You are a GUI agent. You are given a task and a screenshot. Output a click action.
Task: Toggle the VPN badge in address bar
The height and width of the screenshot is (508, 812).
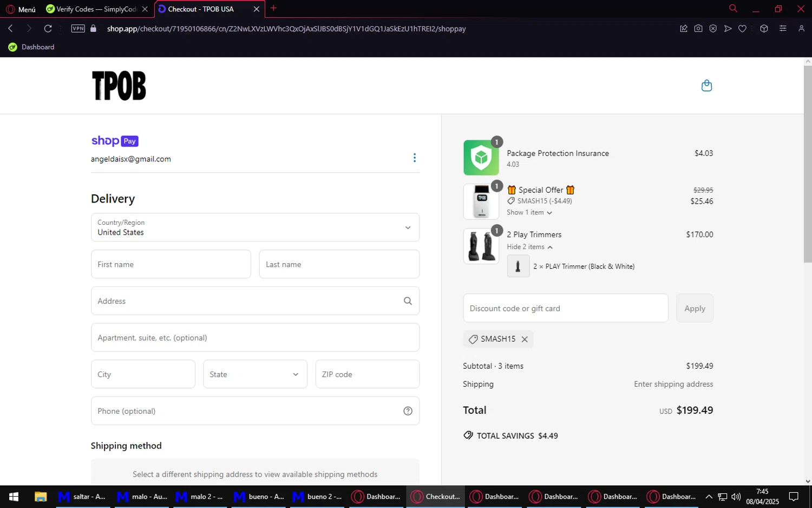coord(78,29)
